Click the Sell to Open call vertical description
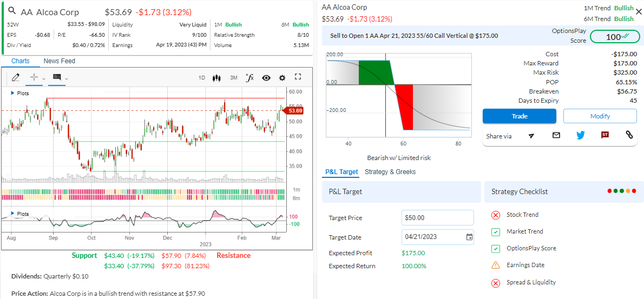The width and height of the screenshot is (644, 299). 414,36
